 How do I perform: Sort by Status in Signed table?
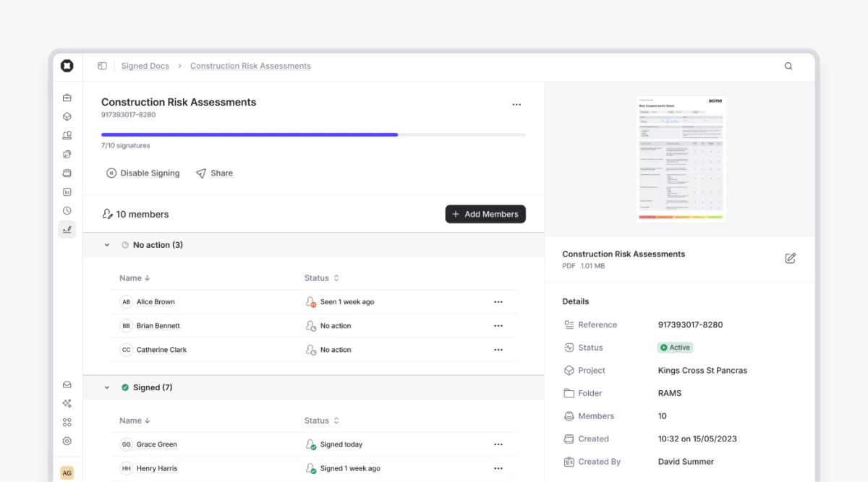pos(322,421)
